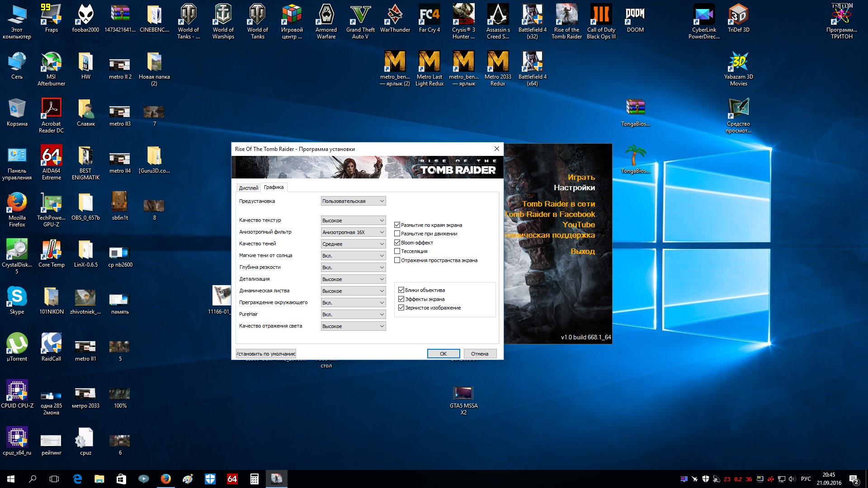The image size is (868, 488).
Task: Open the Fraps desktop icon
Action: click(x=51, y=18)
